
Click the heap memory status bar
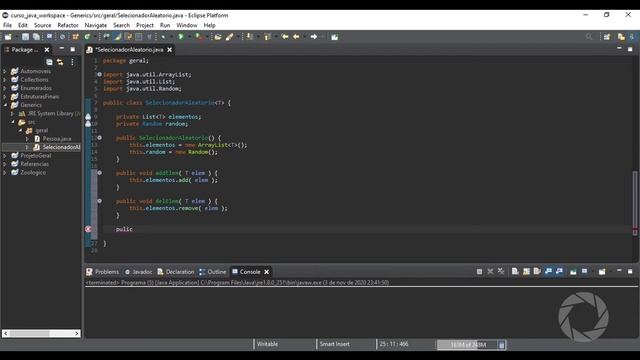467,345
